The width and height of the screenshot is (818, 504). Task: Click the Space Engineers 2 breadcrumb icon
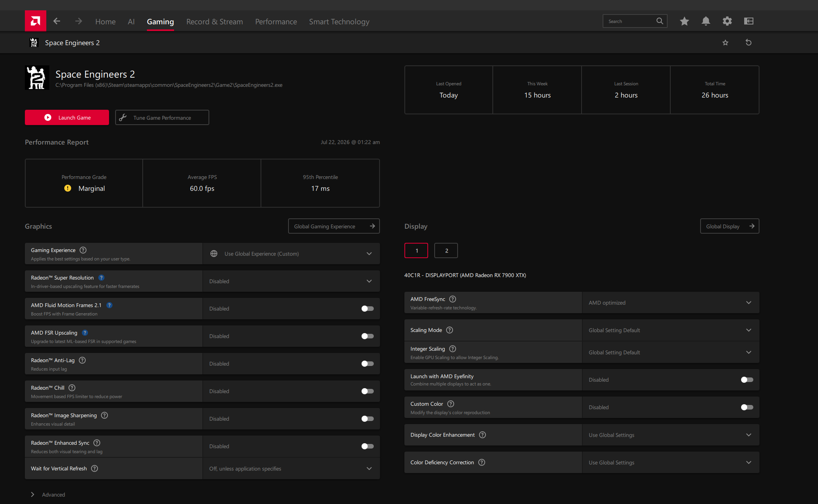[x=34, y=42]
